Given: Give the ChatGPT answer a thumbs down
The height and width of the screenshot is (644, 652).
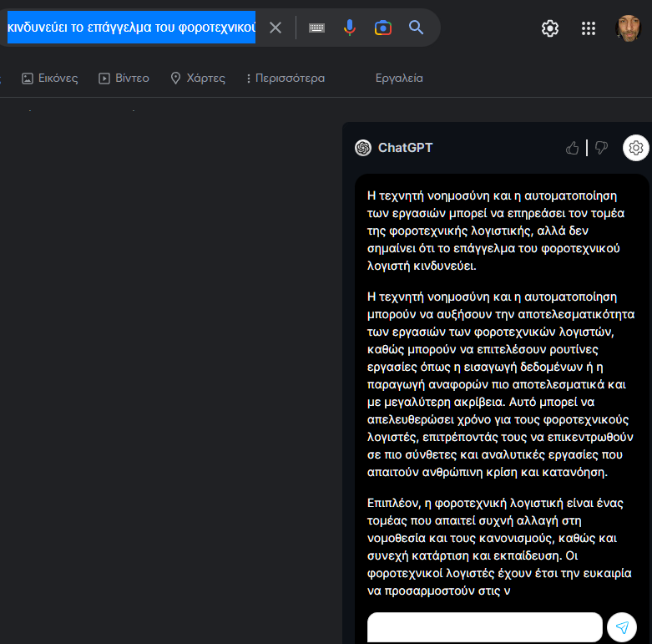Looking at the screenshot, I should pyautogui.click(x=601, y=148).
